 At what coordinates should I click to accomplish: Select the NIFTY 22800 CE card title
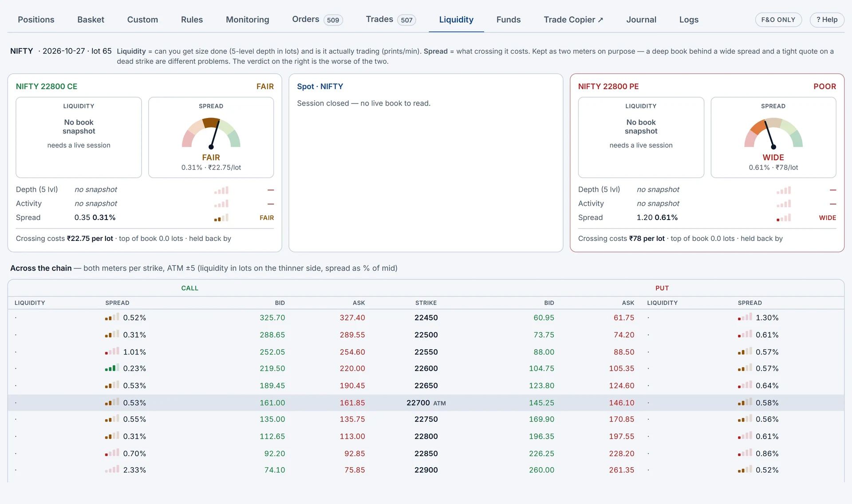tap(47, 87)
